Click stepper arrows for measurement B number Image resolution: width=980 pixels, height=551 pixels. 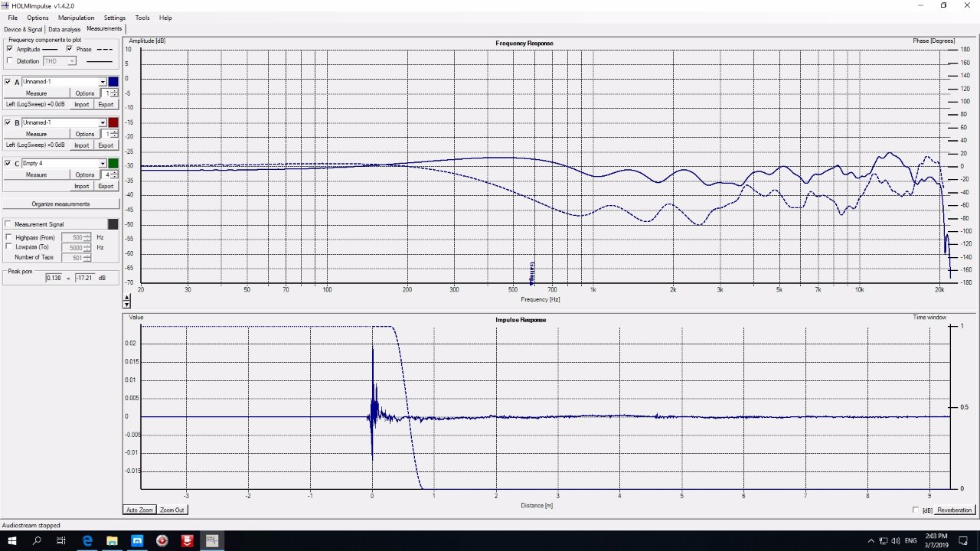coord(114,134)
